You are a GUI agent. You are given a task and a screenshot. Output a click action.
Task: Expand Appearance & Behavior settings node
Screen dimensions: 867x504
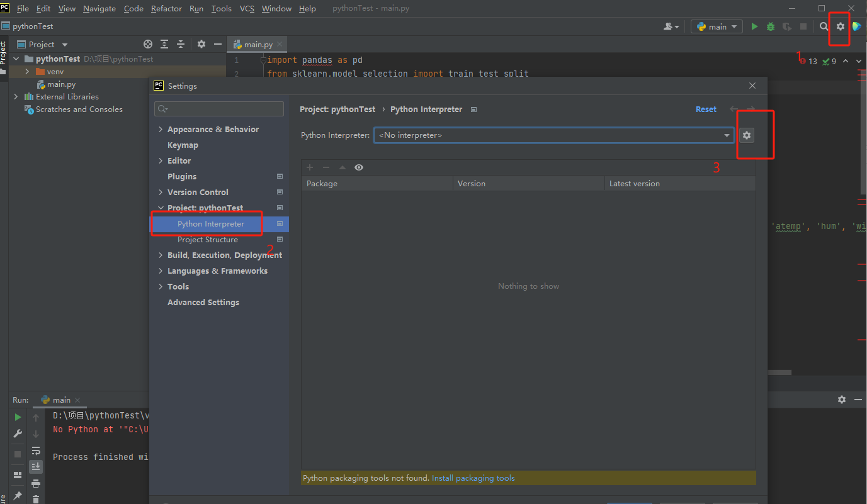(x=161, y=129)
